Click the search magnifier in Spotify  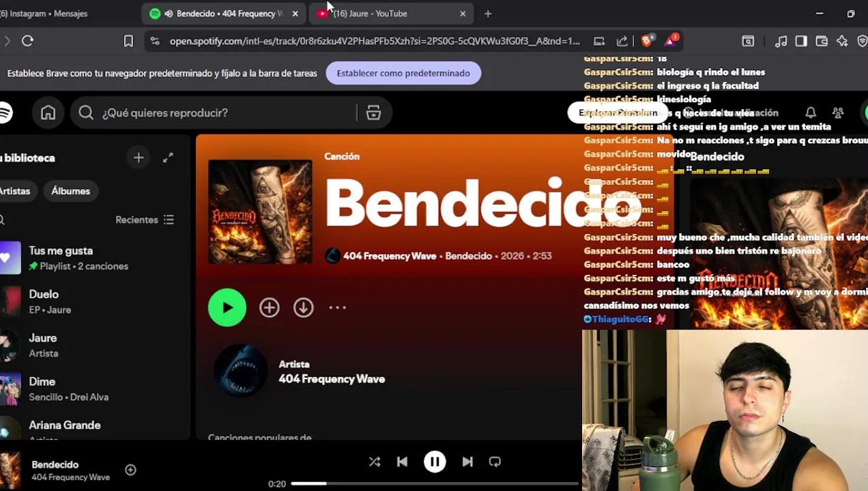(86, 113)
